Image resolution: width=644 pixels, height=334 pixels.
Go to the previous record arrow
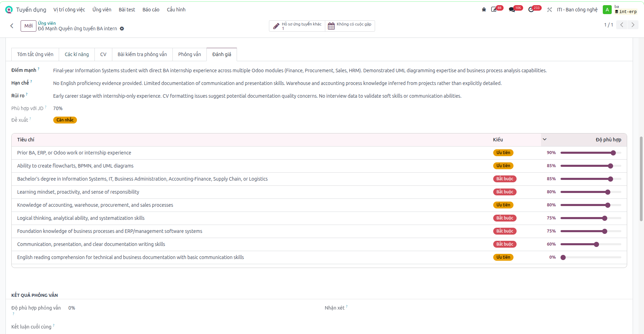coord(622,25)
